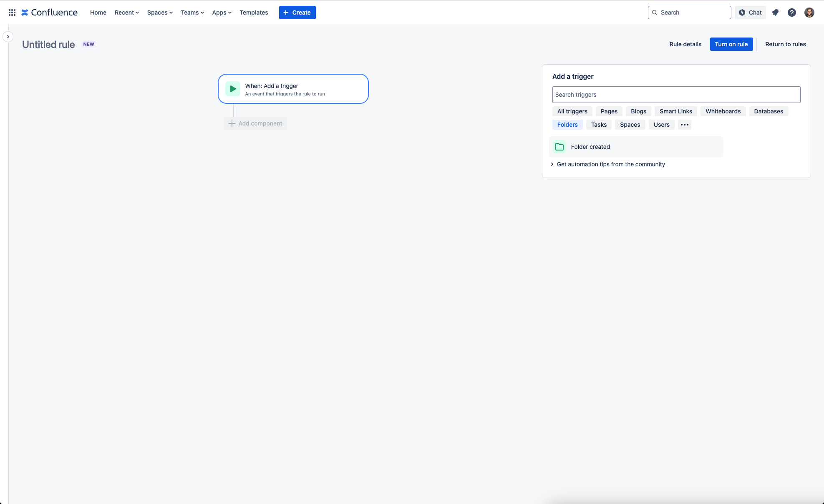Switch to the All triggers filter

coord(572,111)
